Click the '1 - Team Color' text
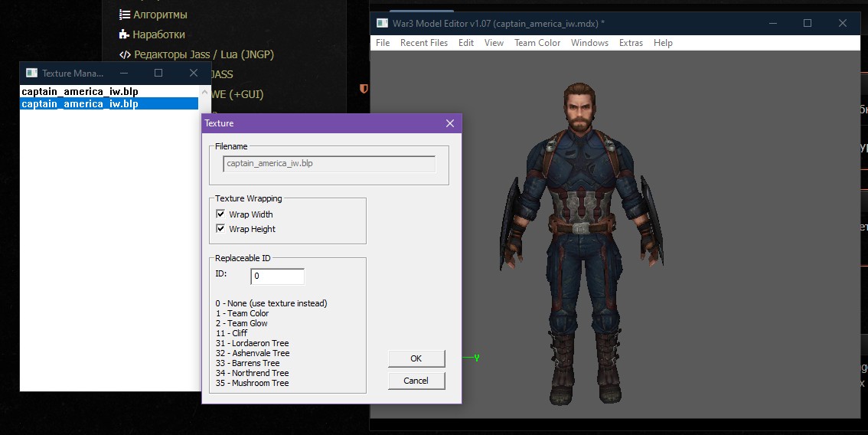Viewport: 868px width, 435px height. click(x=242, y=313)
